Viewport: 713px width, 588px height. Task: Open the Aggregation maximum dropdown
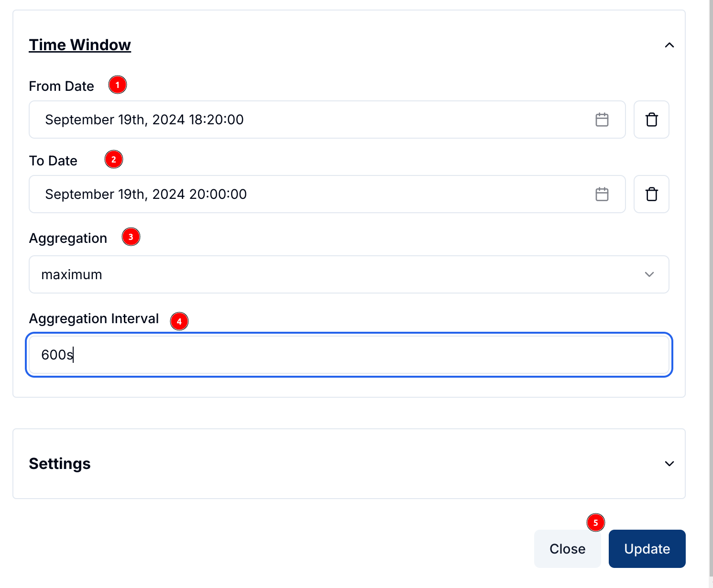[349, 274]
